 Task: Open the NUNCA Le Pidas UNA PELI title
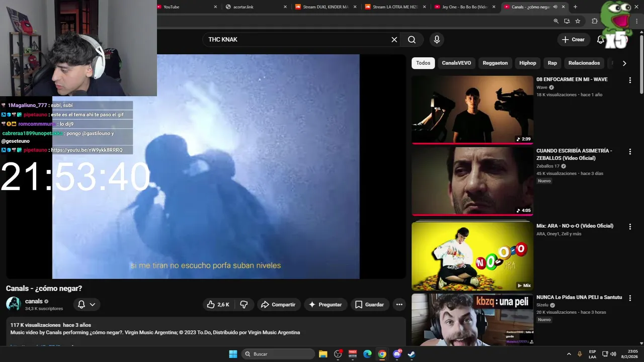579,297
